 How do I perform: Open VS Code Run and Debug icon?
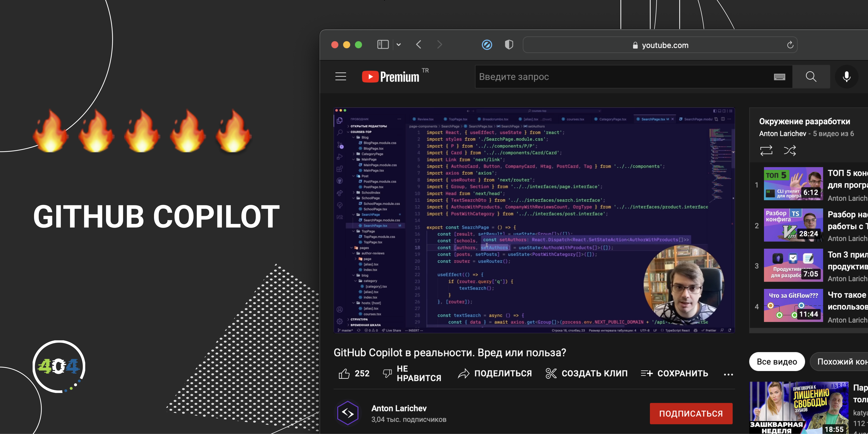pos(340,157)
